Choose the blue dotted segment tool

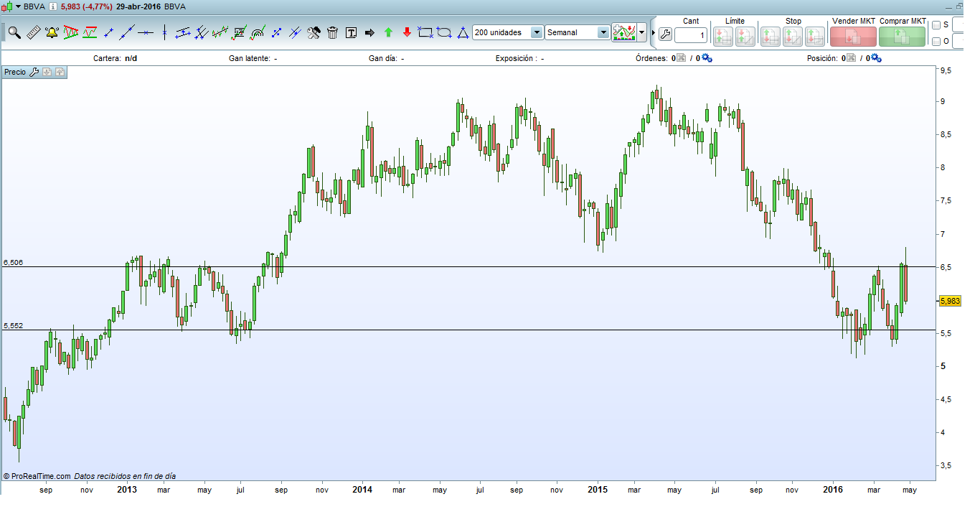click(x=276, y=32)
